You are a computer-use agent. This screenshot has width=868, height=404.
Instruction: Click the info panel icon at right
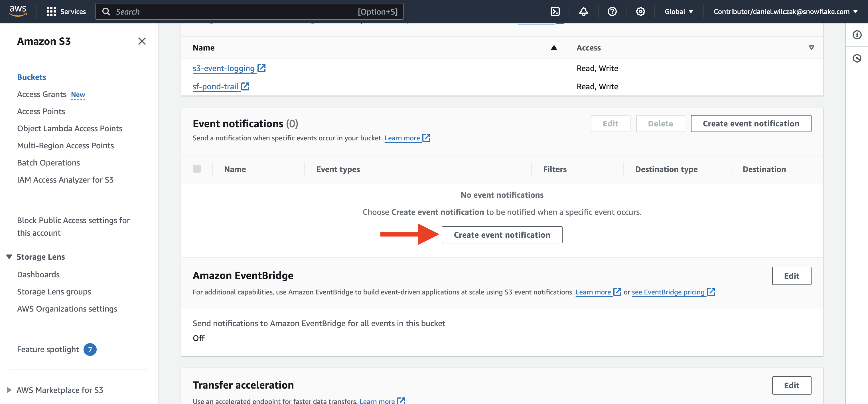(857, 35)
